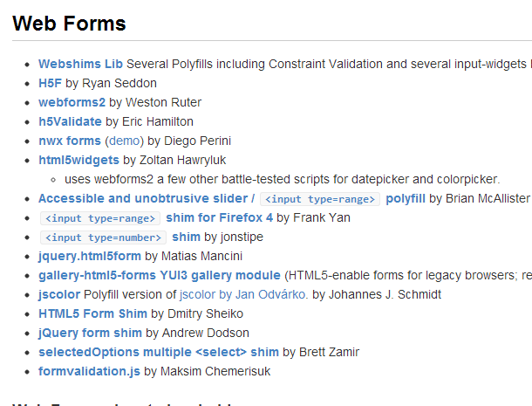This screenshot has width=532, height=406.
Task: Click the H5F project link
Action: 50,83
